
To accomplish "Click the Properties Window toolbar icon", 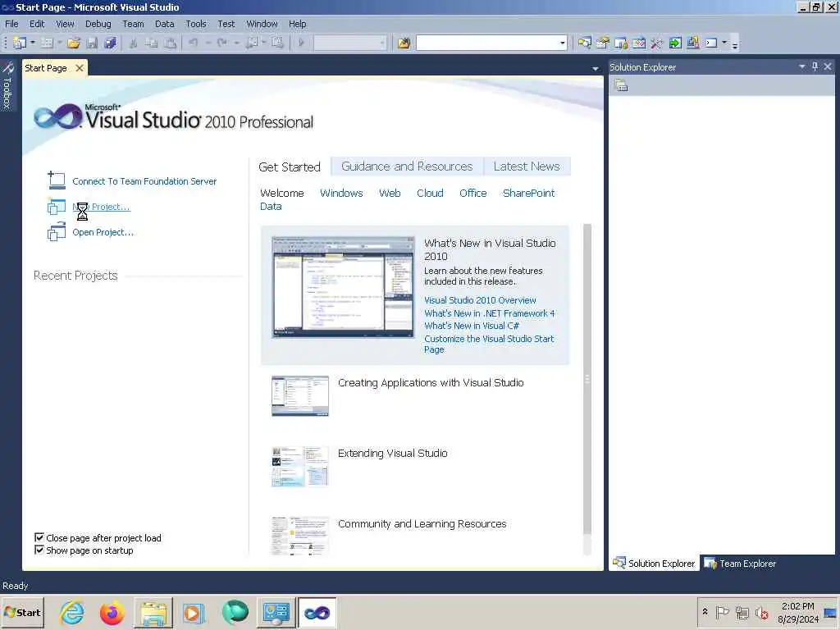I will [603, 43].
